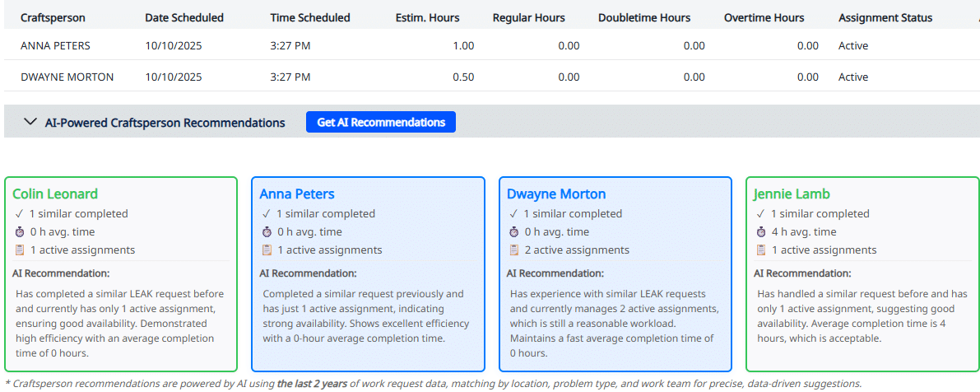The image size is (980, 392).
Task: Select the Anna Peters recommendation card name
Action: [297, 194]
